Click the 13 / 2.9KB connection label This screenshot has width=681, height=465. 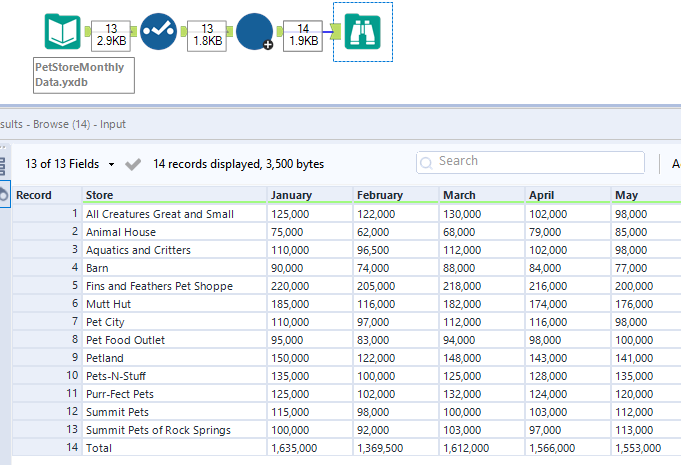(x=111, y=33)
